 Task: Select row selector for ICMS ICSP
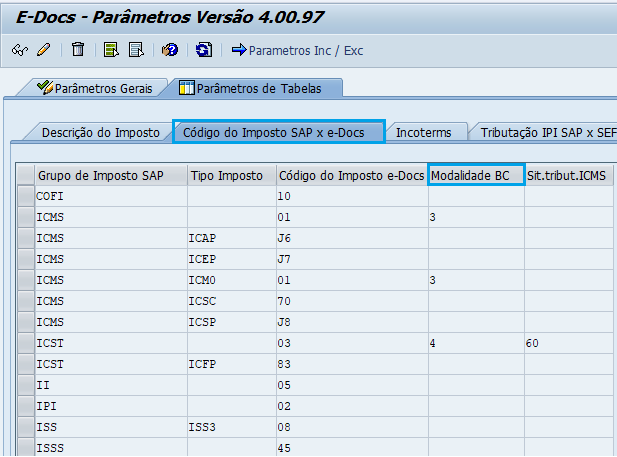click(x=26, y=322)
